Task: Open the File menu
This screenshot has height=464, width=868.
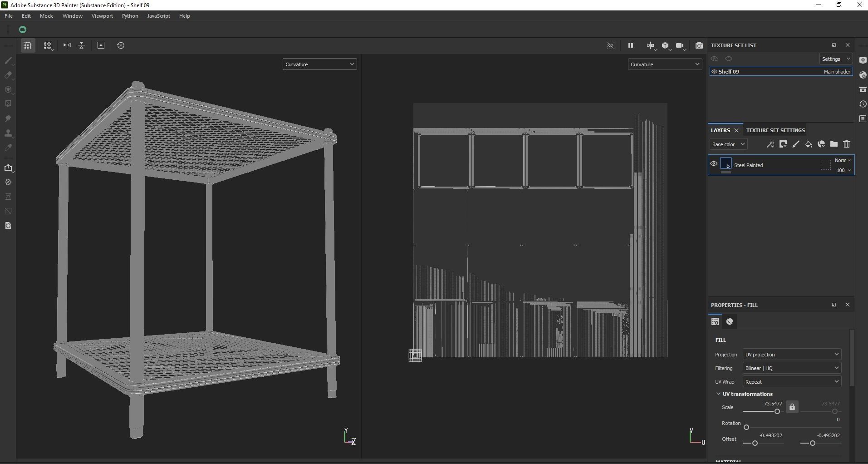Action: [x=9, y=16]
